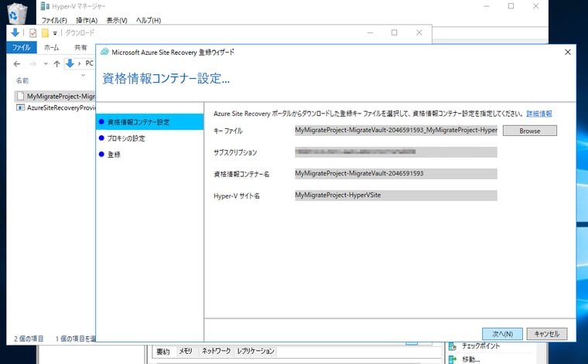Minimize the ダウンロード Explorer window
588x364 pixels.
[x=370, y=33]
